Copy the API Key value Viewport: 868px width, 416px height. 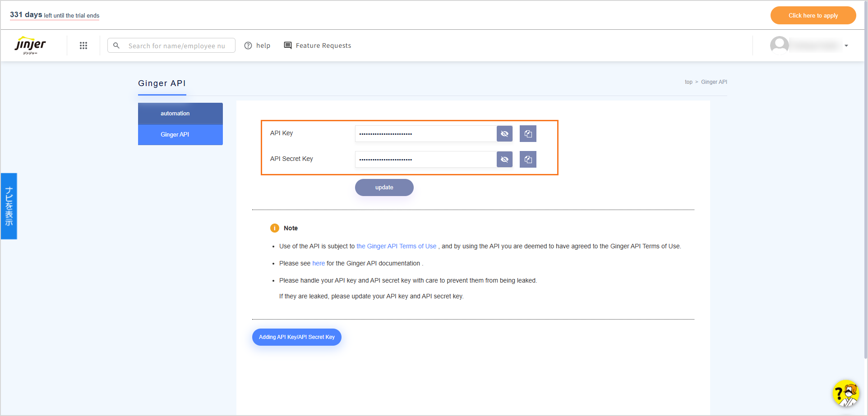click(528, 134)
